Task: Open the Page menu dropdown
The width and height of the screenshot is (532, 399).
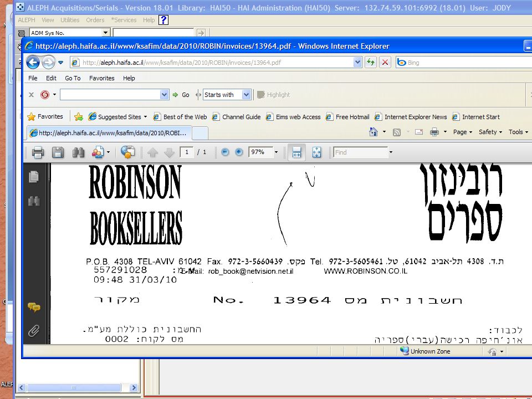Action: (x=462, y=132)
